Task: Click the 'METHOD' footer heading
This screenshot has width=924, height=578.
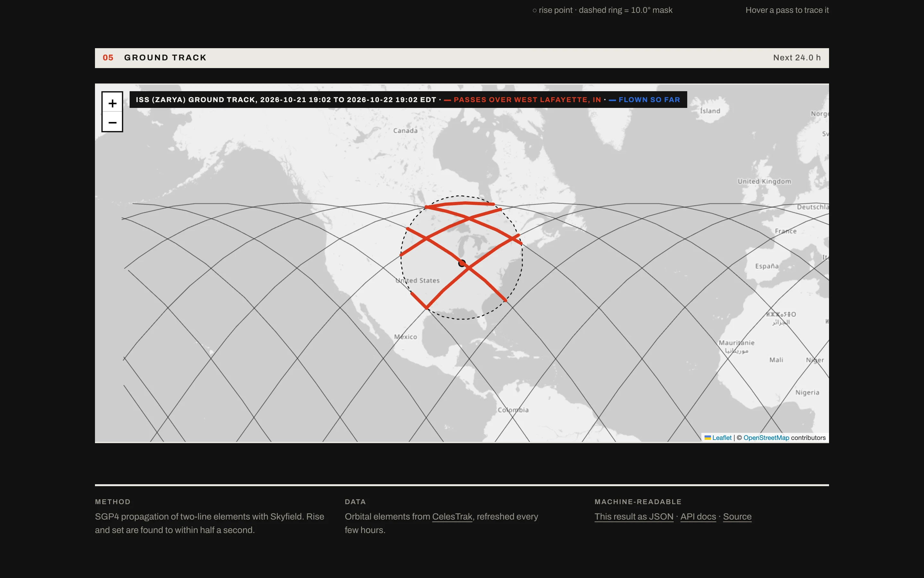Action: pos(113,502)
